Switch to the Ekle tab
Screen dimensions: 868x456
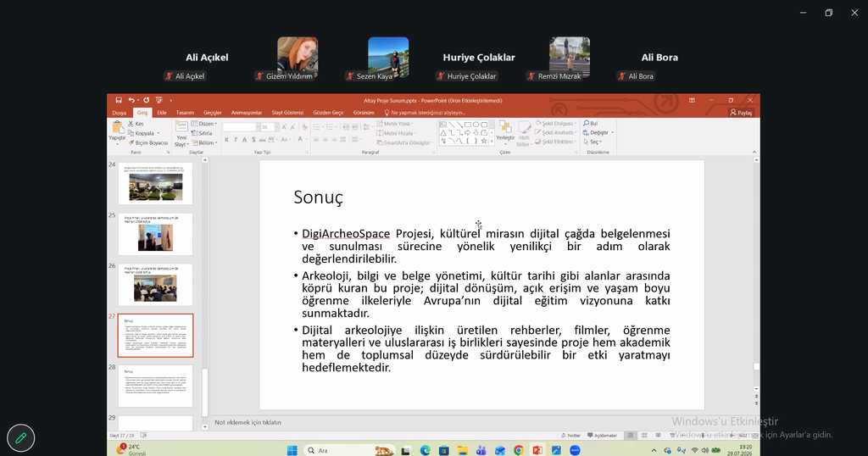(x=162, y=113)
